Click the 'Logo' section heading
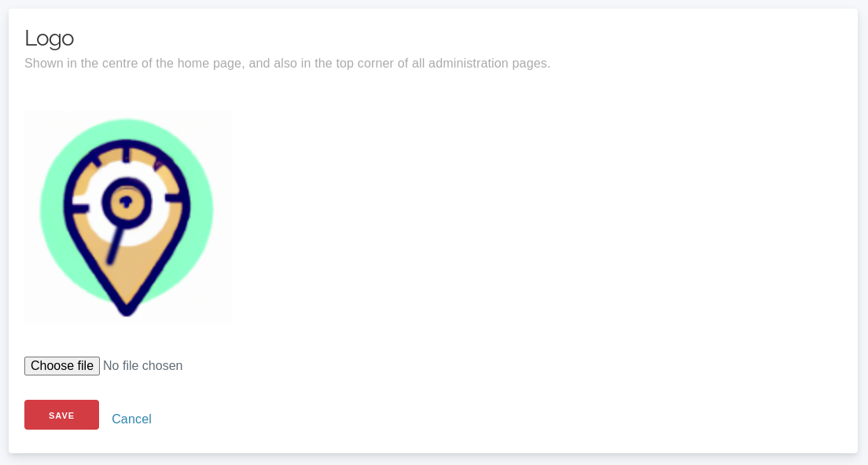This screenshot has width=868, height=465. point(49,38)
